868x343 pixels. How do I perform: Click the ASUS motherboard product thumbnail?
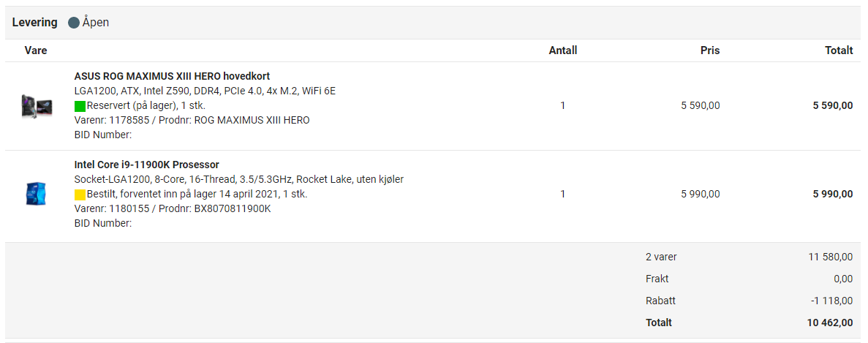(x=37, y=105)
